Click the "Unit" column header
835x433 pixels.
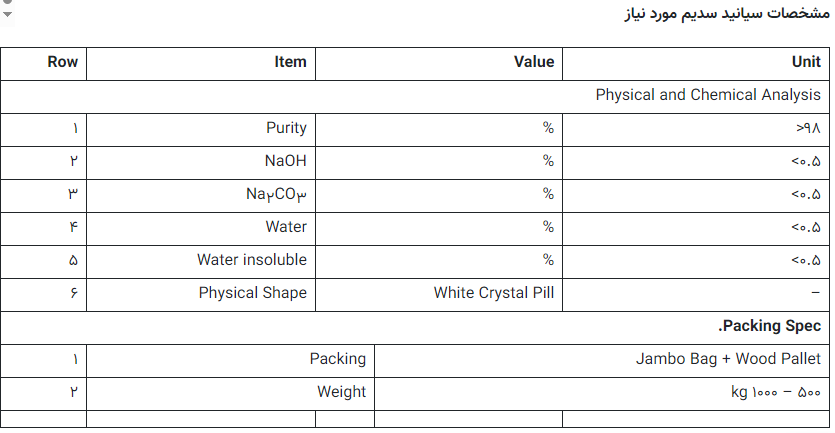(805, 62)
